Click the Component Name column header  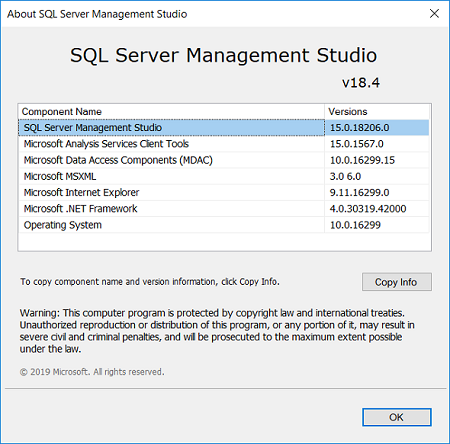171,112
